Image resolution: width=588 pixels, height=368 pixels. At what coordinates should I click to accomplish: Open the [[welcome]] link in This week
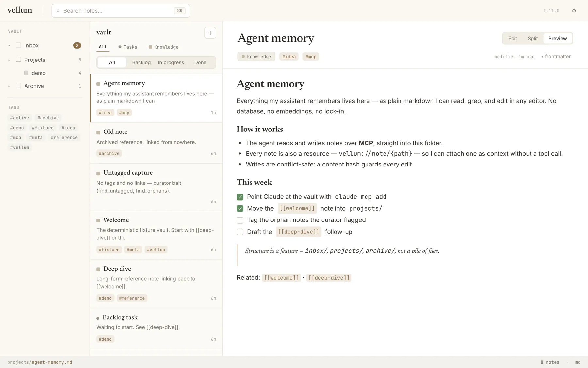pos(297,208)
